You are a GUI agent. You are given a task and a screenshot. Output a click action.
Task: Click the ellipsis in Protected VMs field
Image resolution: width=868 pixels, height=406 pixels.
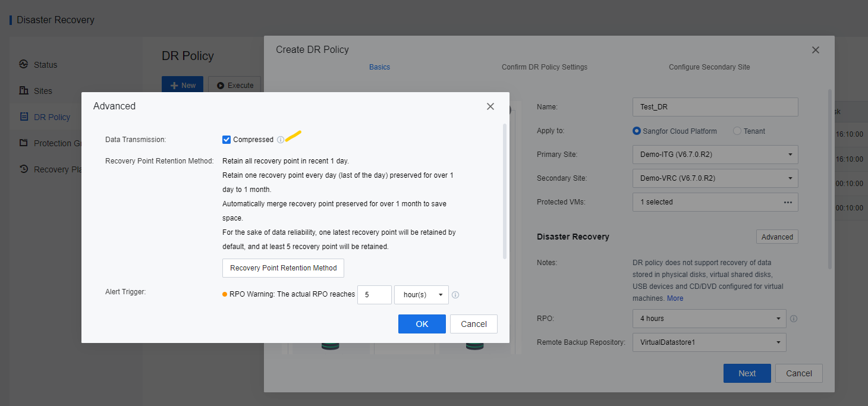[788, 202]
